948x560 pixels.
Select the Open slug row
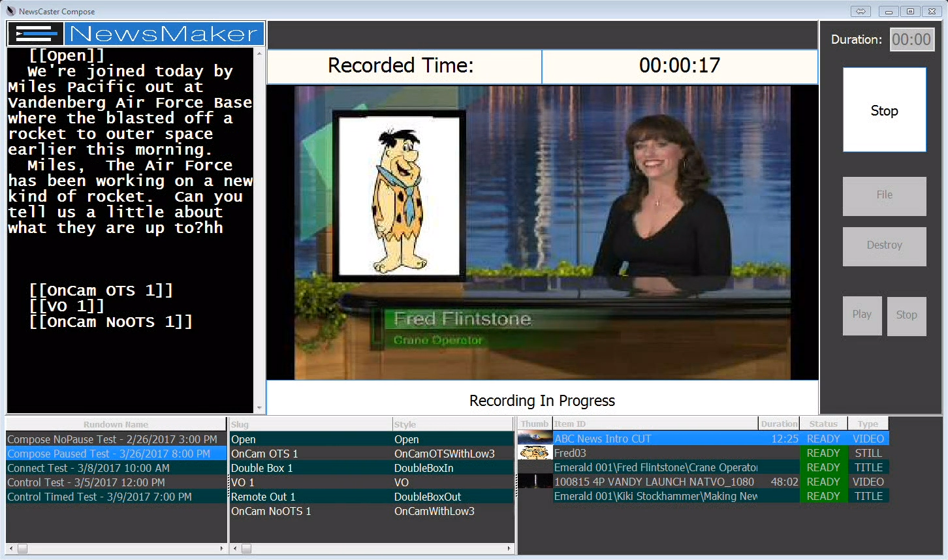(x=372, y=439)
